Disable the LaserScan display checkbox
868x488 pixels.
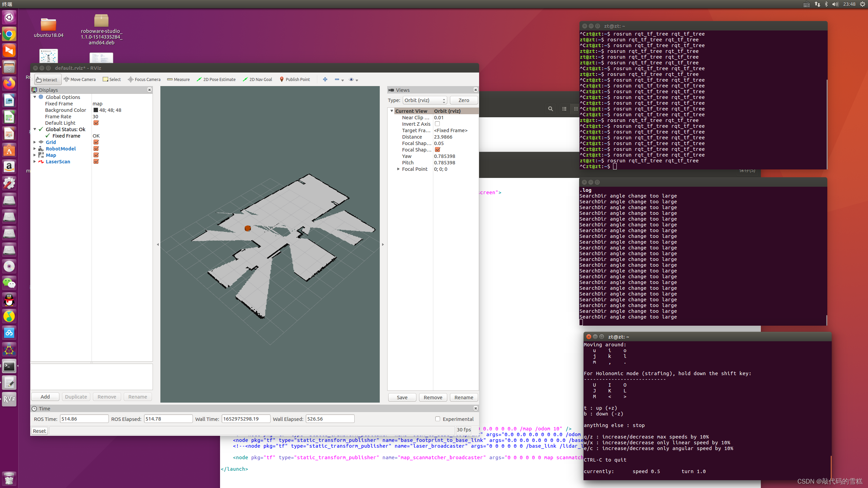click(x=96, y=162)
